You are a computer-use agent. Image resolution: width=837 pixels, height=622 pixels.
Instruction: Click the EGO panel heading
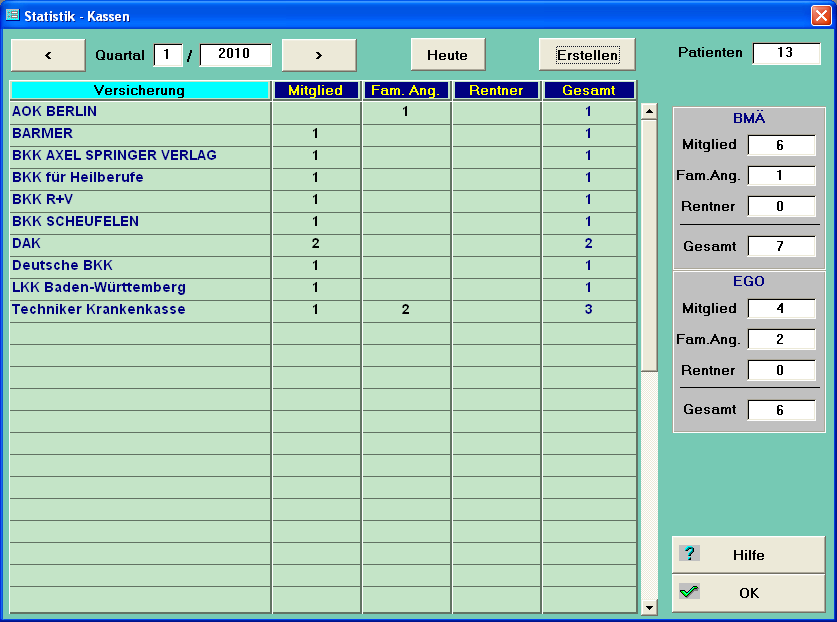coord(749,281)
